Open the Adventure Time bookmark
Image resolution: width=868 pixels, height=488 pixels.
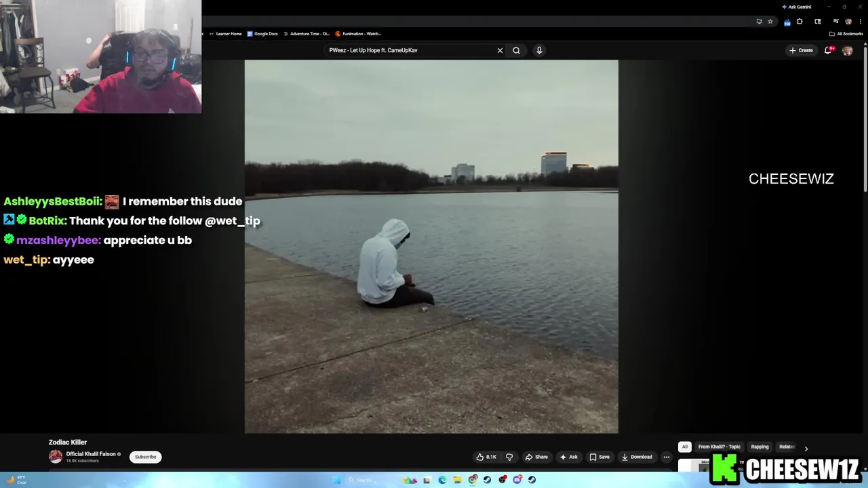[307, 34]
